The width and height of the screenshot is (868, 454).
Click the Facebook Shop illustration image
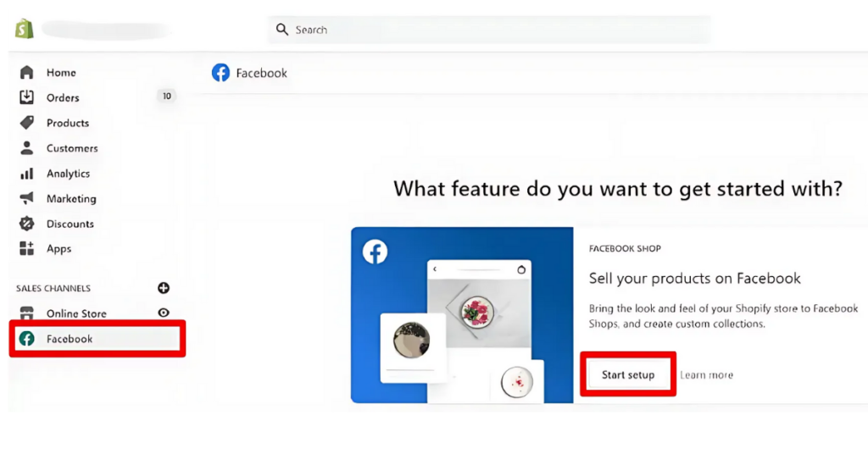click(x=462, y=314)
